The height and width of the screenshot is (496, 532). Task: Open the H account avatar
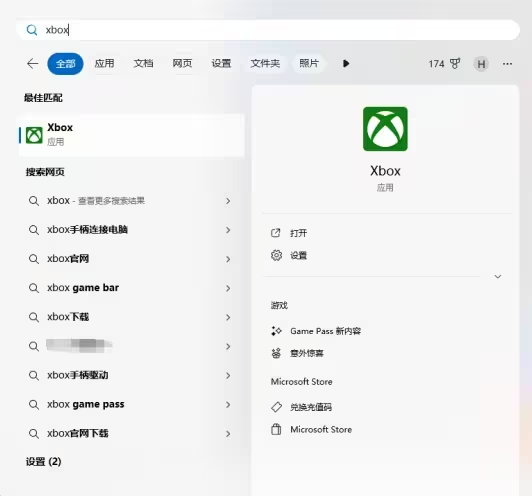pyautogui.click(x=481, y=64)
